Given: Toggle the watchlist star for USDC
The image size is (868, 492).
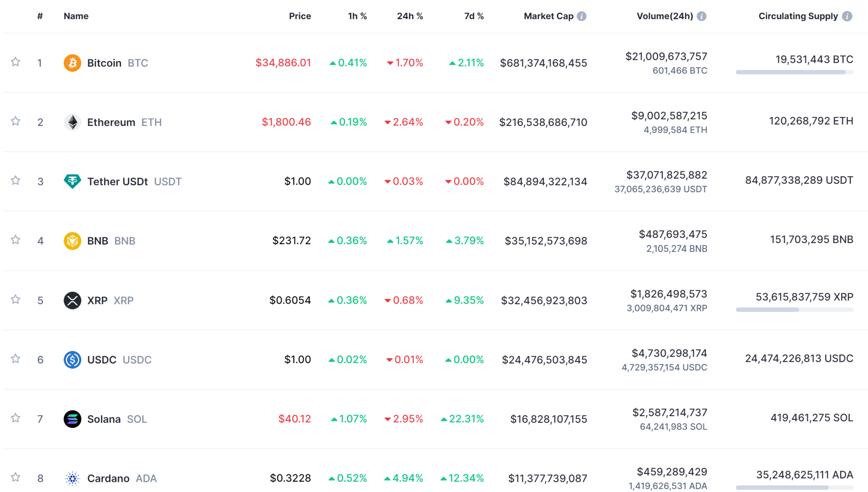Looking at the screenshot, I should tap(16, 359).
